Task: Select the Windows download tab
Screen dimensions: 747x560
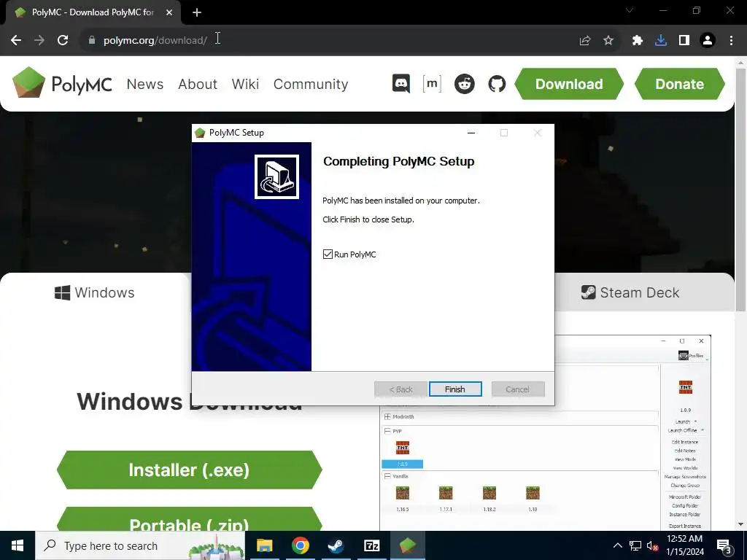Action: pos(95,292)
